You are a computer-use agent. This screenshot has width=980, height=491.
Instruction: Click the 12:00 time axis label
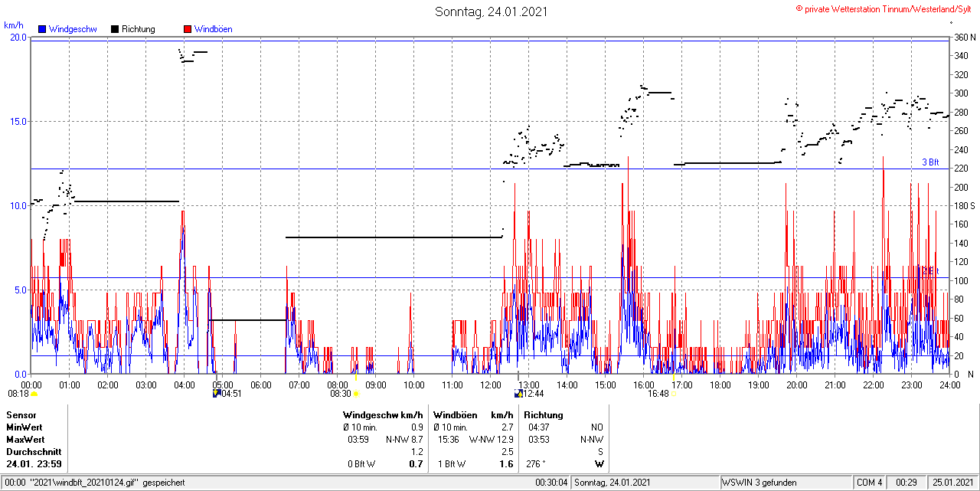tap(491, 385)
